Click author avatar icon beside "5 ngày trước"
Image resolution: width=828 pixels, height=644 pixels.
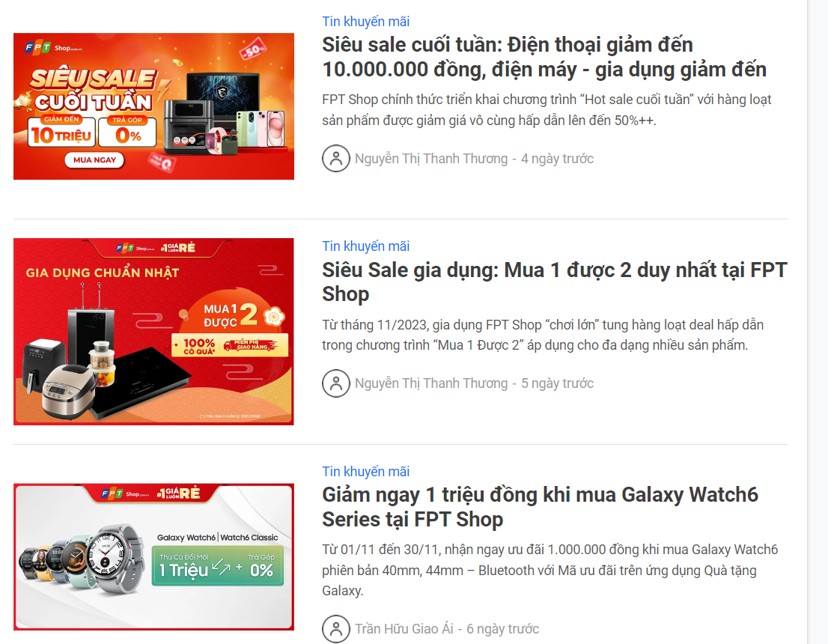[x=336, y=383]
